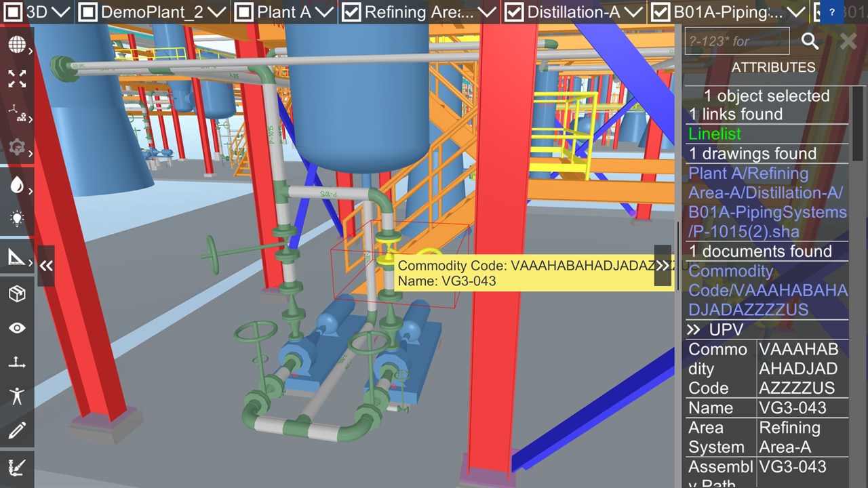868x488 pixels.
Task: Click the Name attribute label in table
Action: coord(720,408)
